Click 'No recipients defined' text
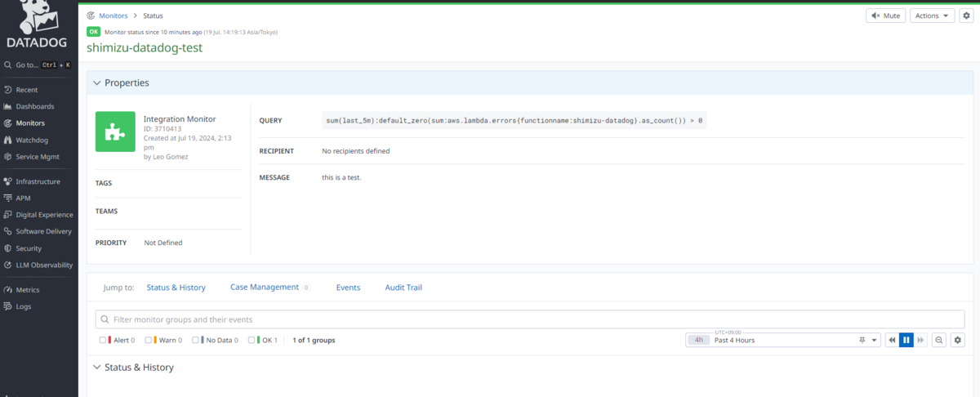The image size is (980, 397). tap(356, 151)
